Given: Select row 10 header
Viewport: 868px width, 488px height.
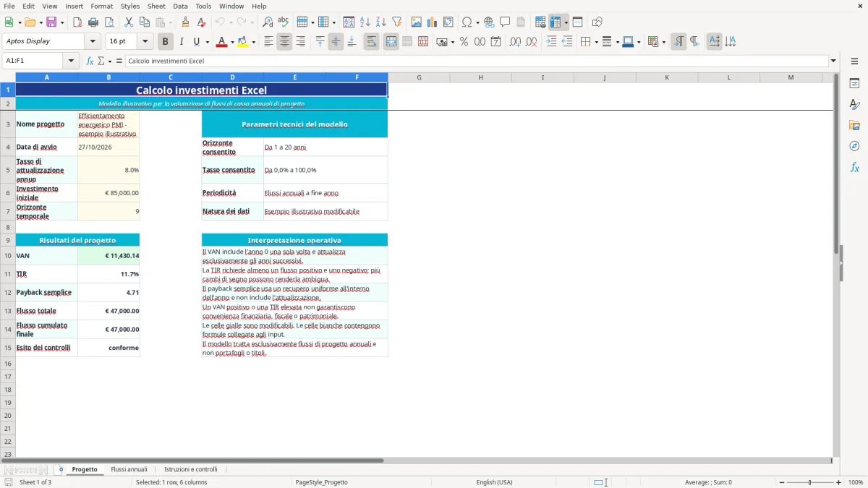Looking at the screenshot, I should click(x=8, y=255).
